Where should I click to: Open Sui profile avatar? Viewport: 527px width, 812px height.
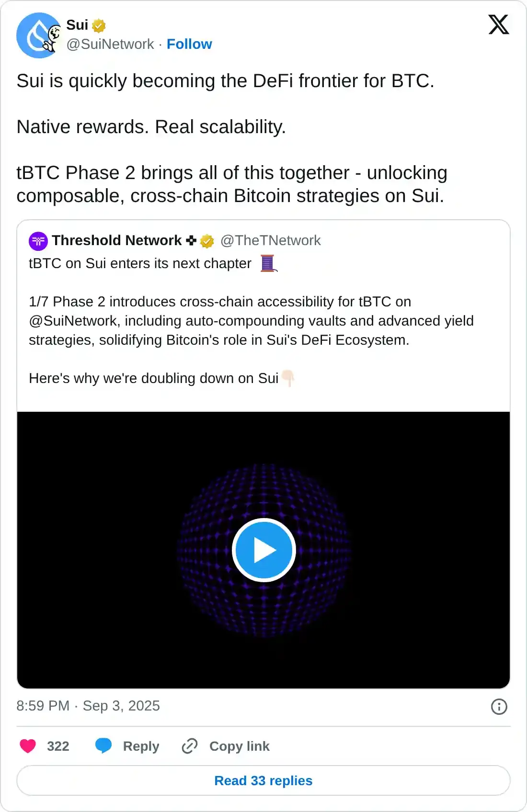tap(38, 35)
